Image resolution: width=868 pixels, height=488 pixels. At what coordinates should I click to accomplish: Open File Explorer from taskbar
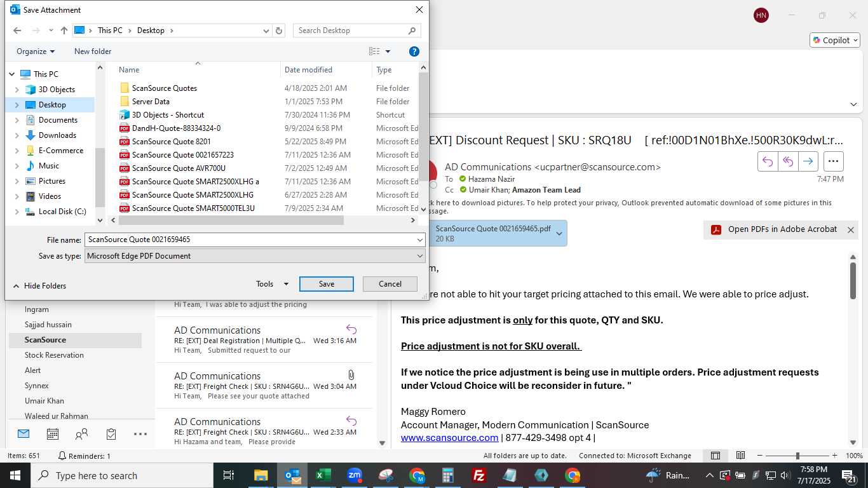pos(261,475)
